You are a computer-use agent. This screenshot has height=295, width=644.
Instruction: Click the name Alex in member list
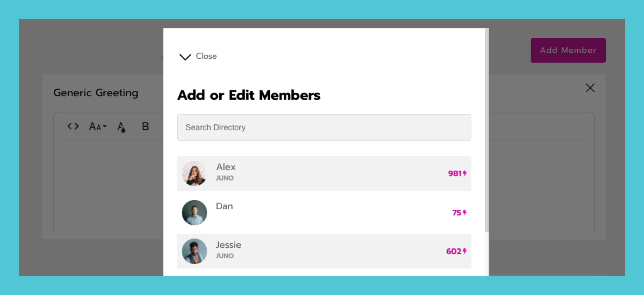[x=226, y=167]
